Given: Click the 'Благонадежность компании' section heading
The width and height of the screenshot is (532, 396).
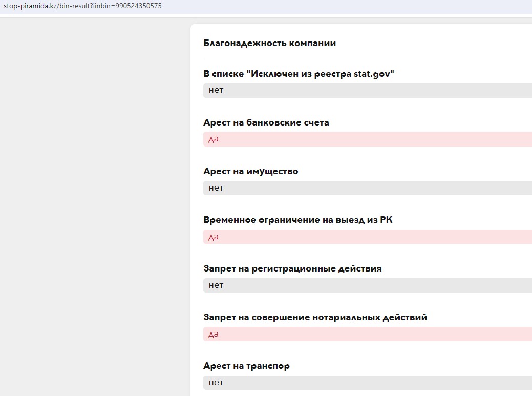Looking at the screenshot, I should 269,44.
